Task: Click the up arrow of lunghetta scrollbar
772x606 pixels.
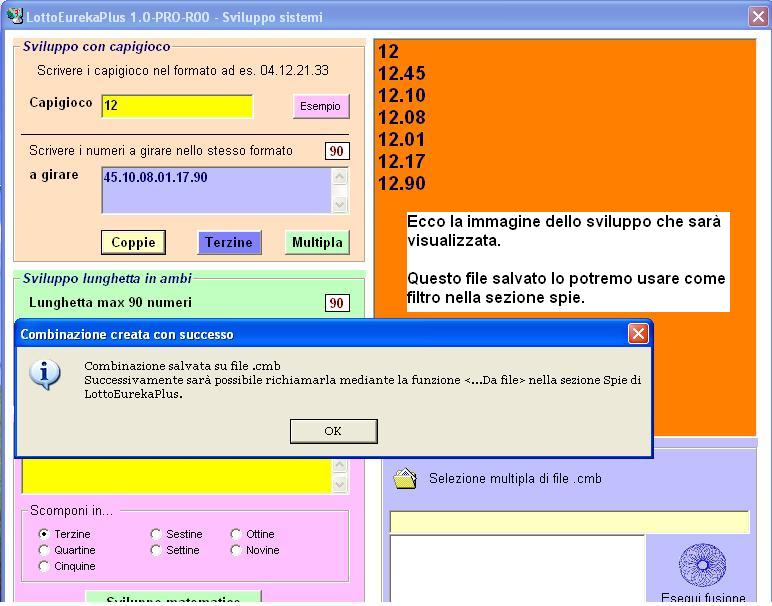Action: [x=340, y=465]
